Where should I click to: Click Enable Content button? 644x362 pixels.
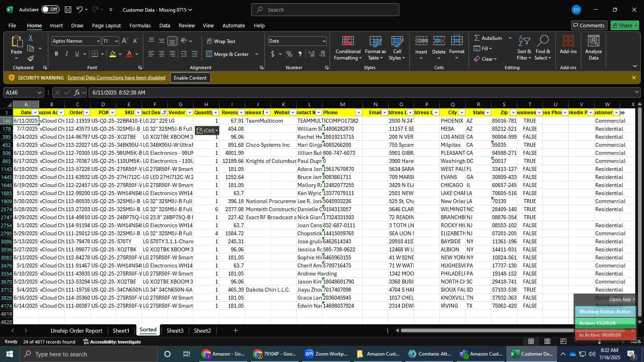[x=190, y=78]
